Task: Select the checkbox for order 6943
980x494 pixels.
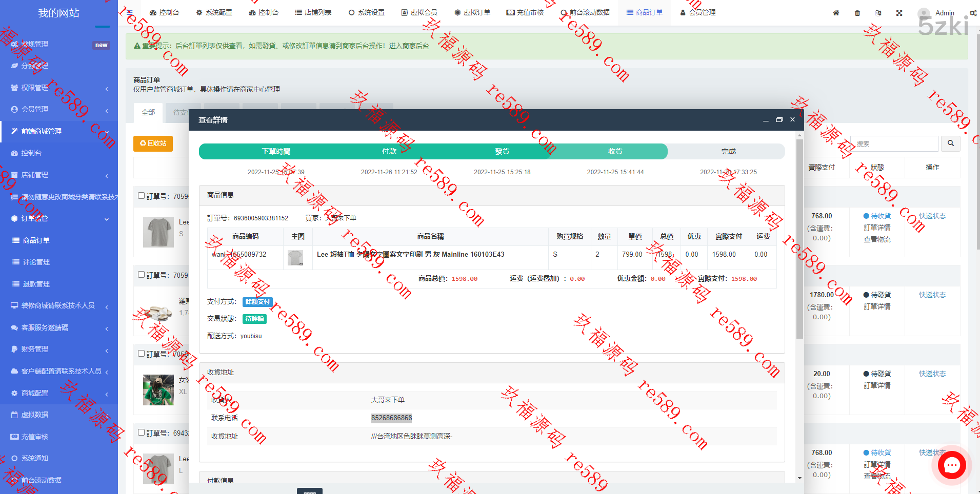Action: tap(141, 433)
